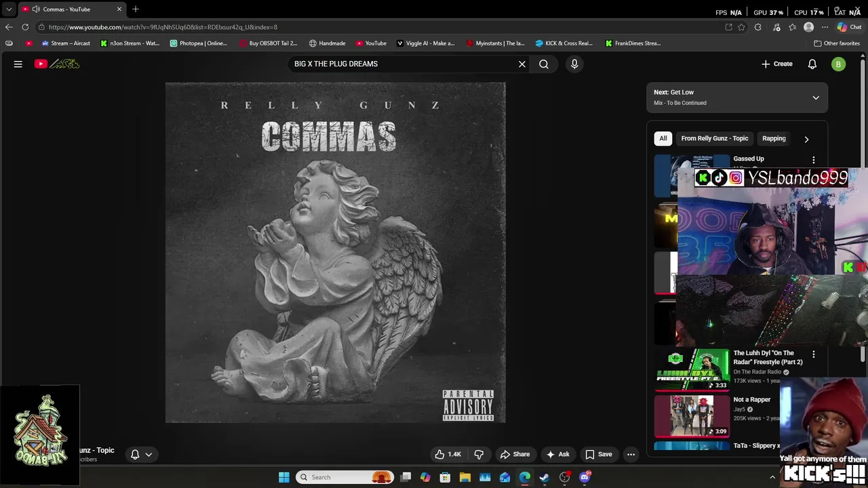Open the favorites list icon
The width and height of the screenshot is (868, 488).
coord(793,27)
